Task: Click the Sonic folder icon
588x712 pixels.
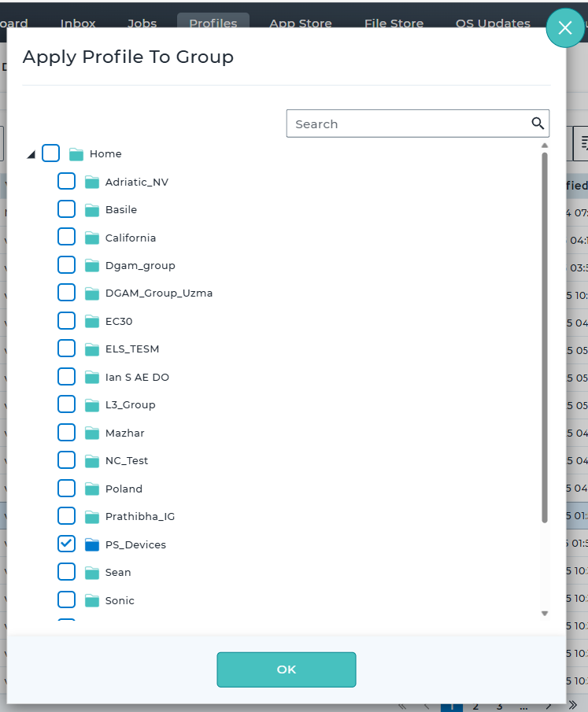Action: pyautogui.click(x=91, y=600)
